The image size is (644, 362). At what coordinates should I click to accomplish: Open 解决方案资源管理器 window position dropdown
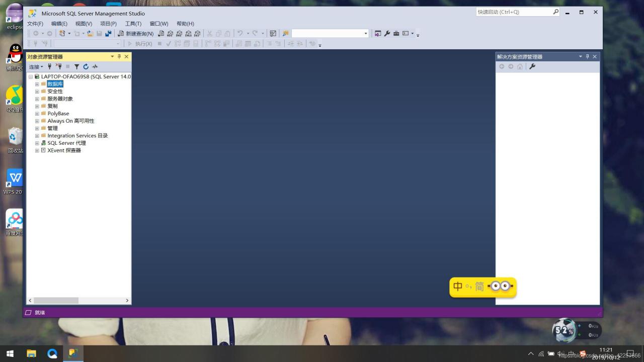point(580,56)
